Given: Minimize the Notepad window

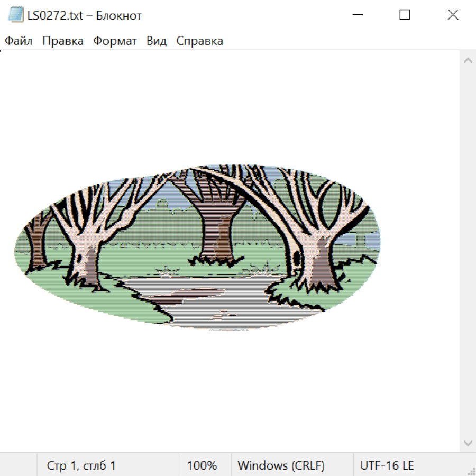Looking at the screenshot, I should [x=357, y=15].
